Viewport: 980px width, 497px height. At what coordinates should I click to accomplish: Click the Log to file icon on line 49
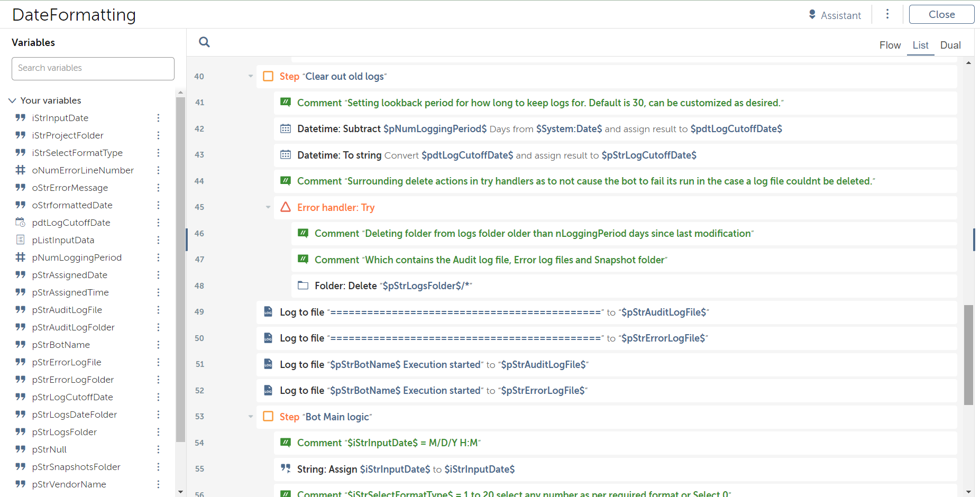[268, 312]
